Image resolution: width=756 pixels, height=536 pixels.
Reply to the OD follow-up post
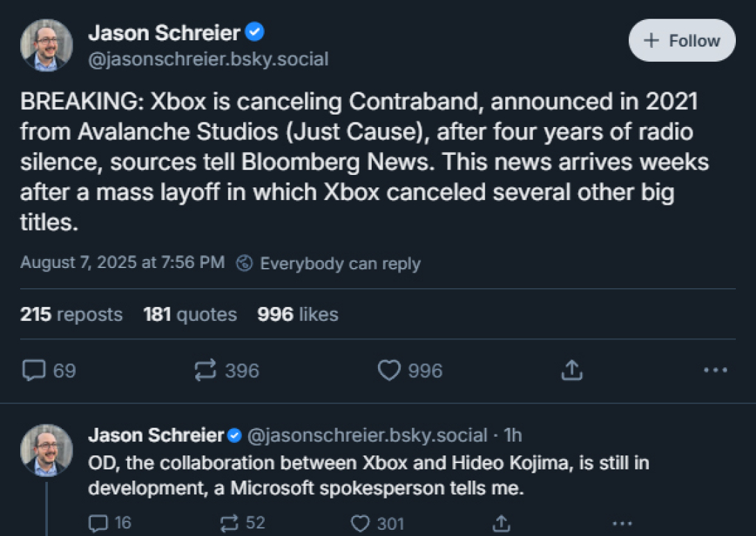pyautogui.click(x=99, y=523)
